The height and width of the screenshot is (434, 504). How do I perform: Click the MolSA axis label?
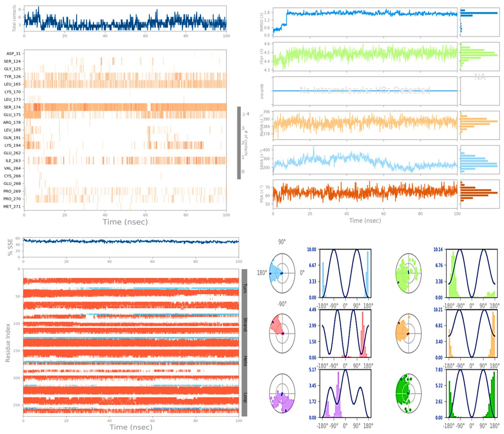pos(262,125)
